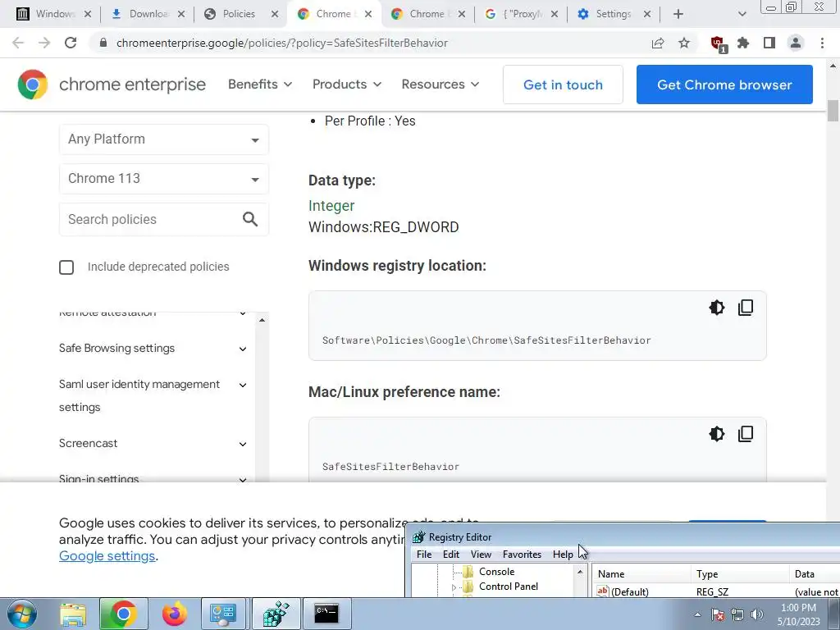Close the Google search ProxyM tab
The width and height of the screenshot is (840, 630).
point(554,14)
